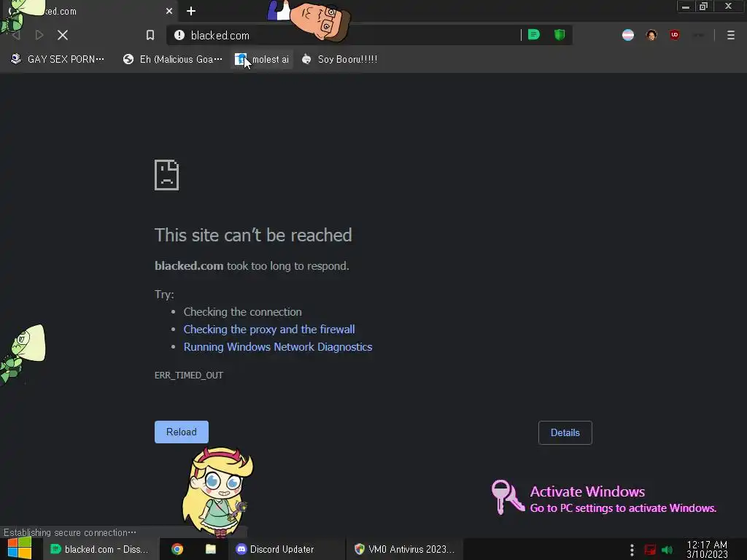
Task: Open the GAY SEX PORN bookmark
Action: tap(57, 59)
